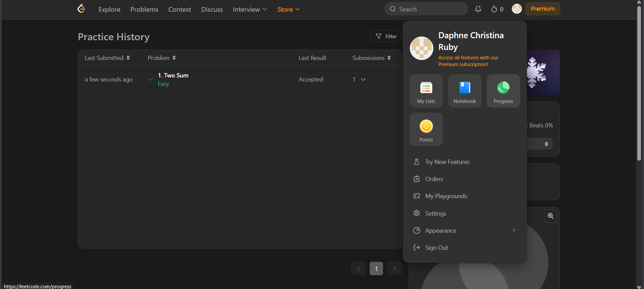The image size is (644, 289).
Task: Expand submissions for Two Sum row
Action: coord(363,79)
